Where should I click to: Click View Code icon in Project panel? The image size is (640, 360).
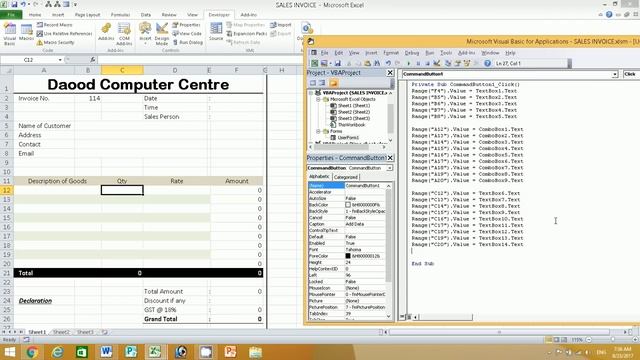(x=313, y=83)
